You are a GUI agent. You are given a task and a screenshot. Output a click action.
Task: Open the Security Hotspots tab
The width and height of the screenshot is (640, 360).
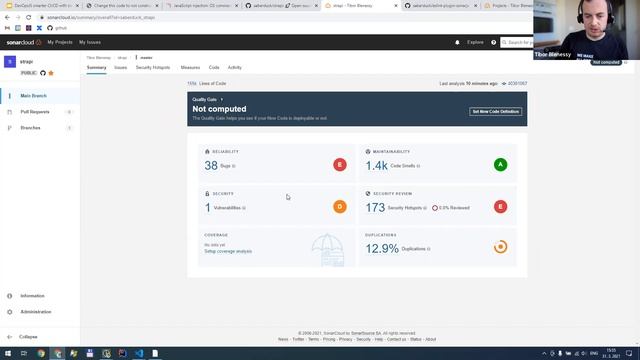tap(153, 67)
